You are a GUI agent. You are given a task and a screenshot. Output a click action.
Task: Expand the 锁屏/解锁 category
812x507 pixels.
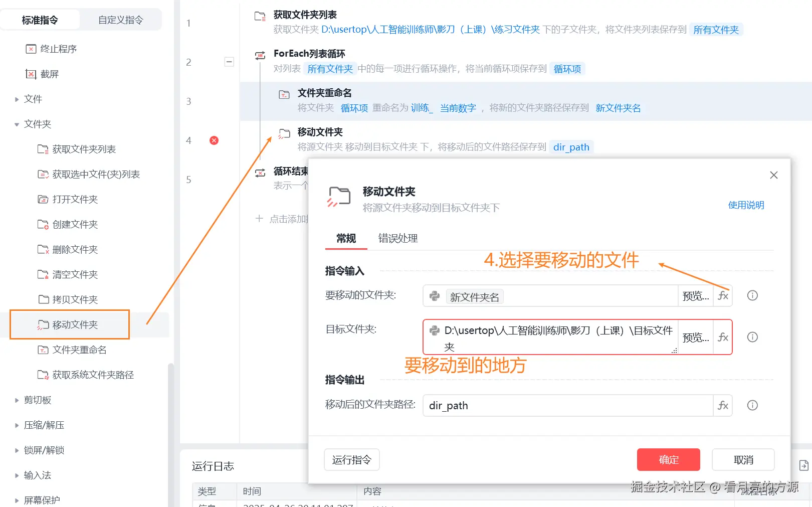[17, 450]
